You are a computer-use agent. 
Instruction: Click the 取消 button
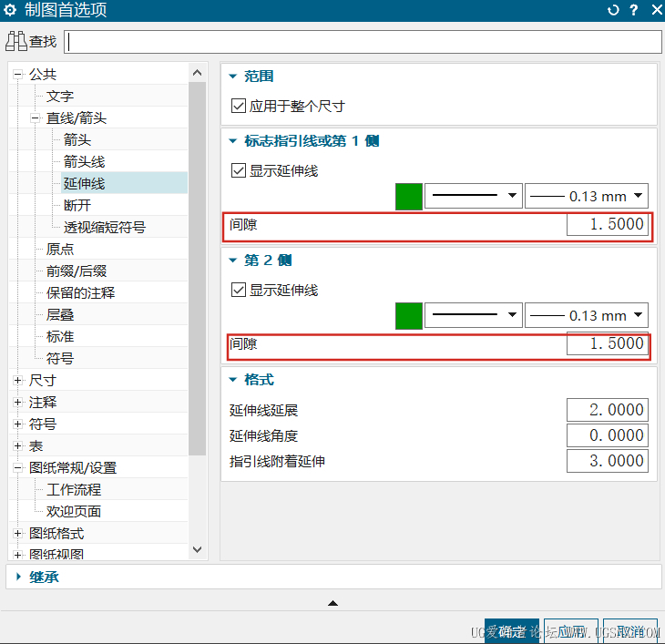tap(630, 632)
